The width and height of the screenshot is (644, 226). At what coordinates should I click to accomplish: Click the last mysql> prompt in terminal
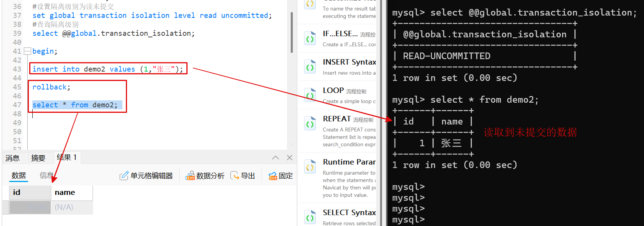[x=408, y=220]
